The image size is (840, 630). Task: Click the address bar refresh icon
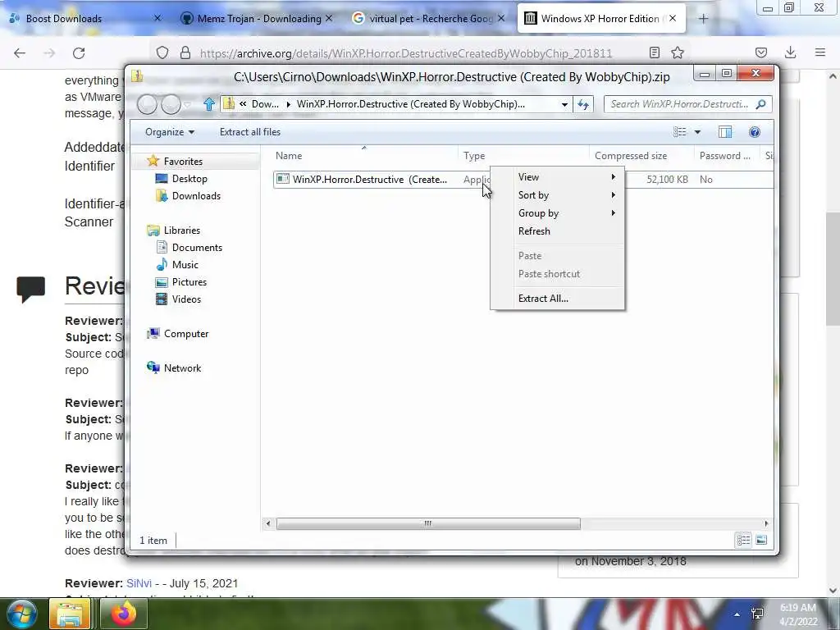click(x=583, y=104)
